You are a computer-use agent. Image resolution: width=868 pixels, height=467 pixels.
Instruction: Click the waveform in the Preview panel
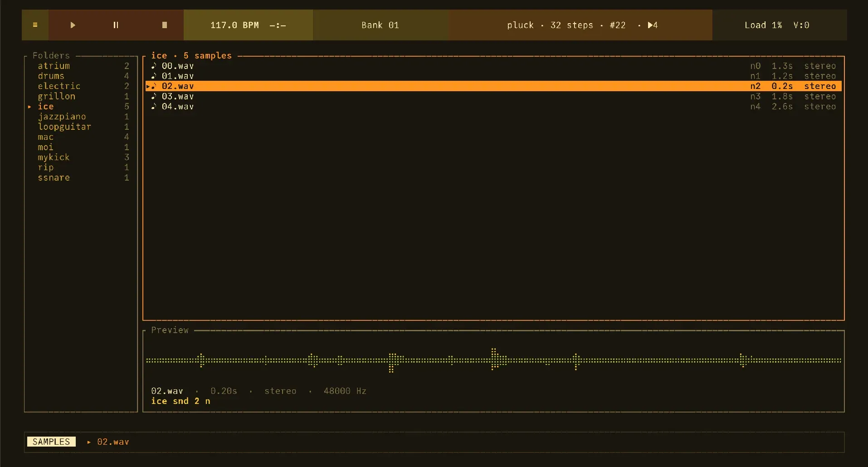pyautogui.click(x=493, y=360)
